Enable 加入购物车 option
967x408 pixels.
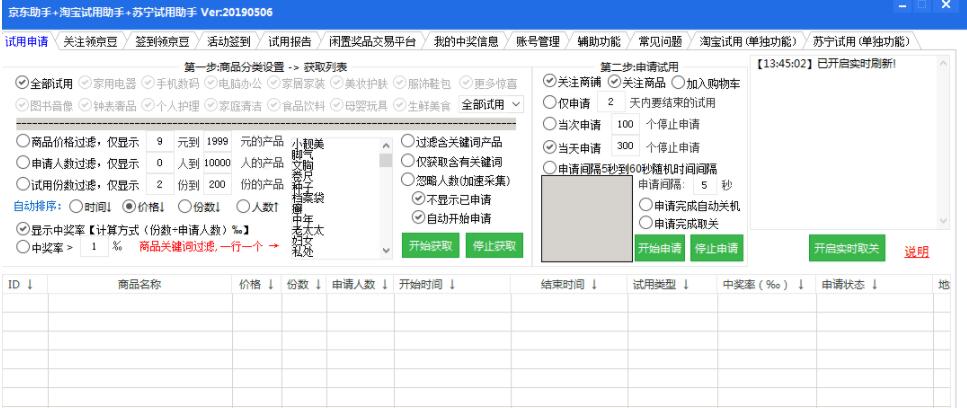point(706,83)
